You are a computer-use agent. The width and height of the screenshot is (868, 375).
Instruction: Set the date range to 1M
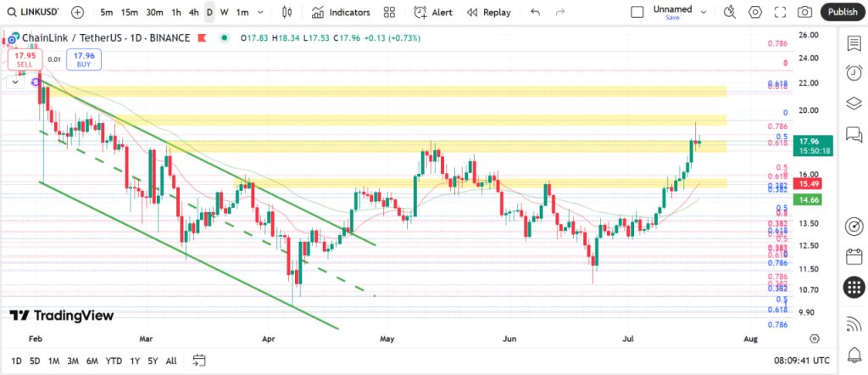coord(53,361)
